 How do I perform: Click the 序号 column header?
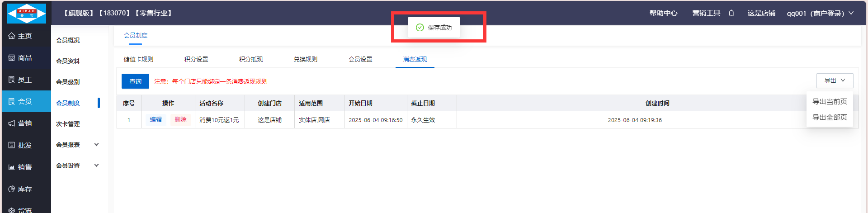pos(129,103)
